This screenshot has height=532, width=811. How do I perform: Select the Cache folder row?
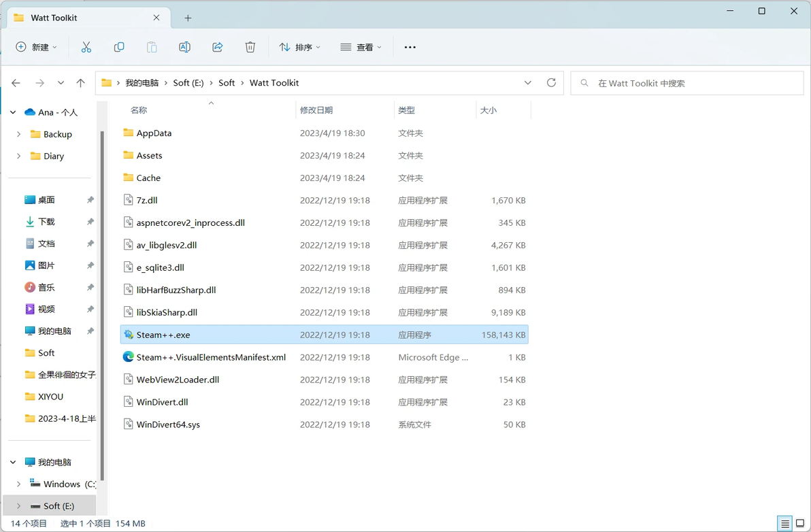click(325, 178)
